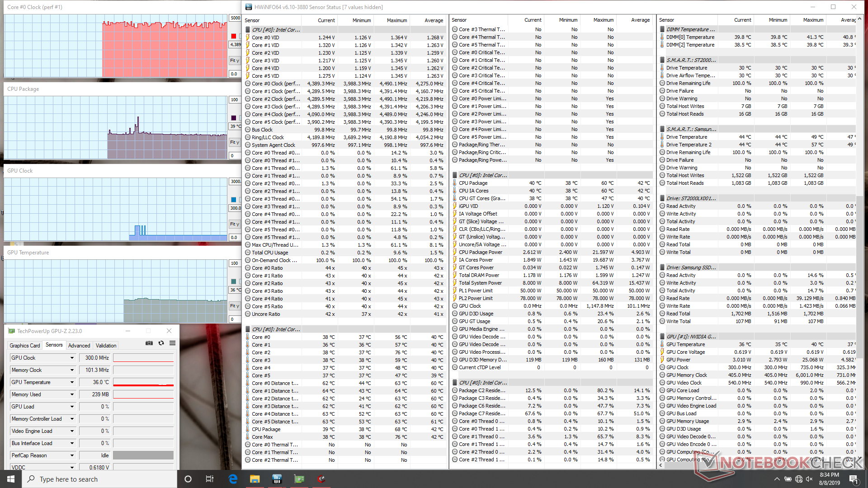Screen dimensions: 868x488
Task: Open the GPU-Z hamburger menu
Action: (x=172, y=343)
